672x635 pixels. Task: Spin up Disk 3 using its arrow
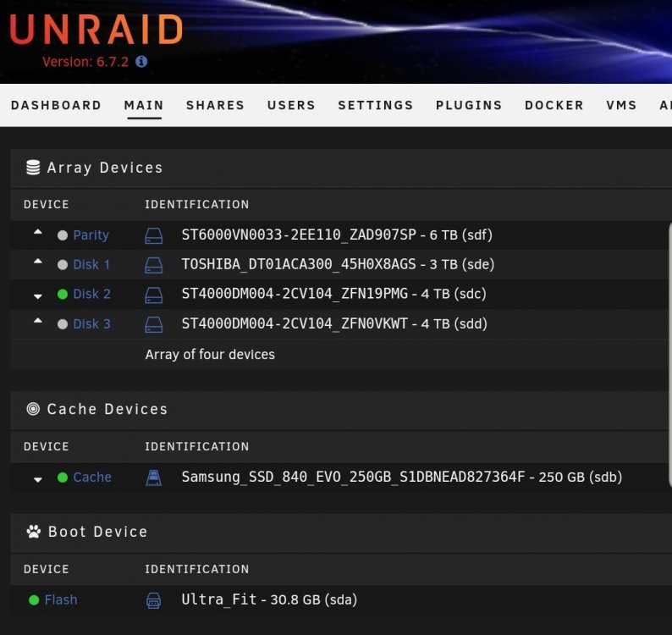38,321
